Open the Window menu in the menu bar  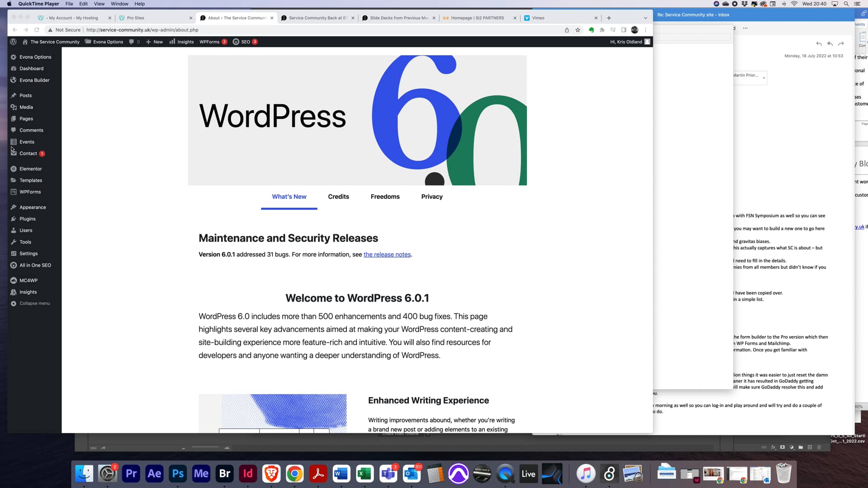(119, 4)
